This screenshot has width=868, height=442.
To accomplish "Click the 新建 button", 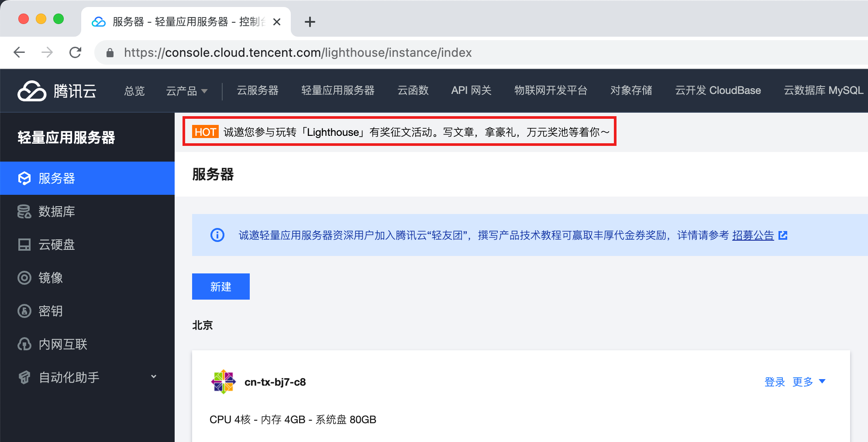I will [221, 287].
